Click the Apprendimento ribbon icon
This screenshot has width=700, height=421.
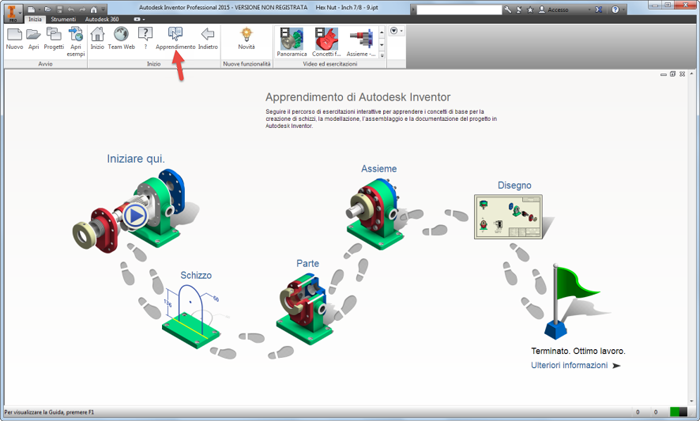175,38
